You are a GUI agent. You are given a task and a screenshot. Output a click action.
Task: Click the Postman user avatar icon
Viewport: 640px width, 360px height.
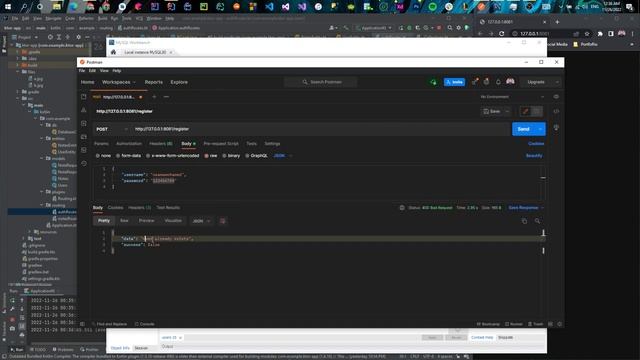pos(510,82)
